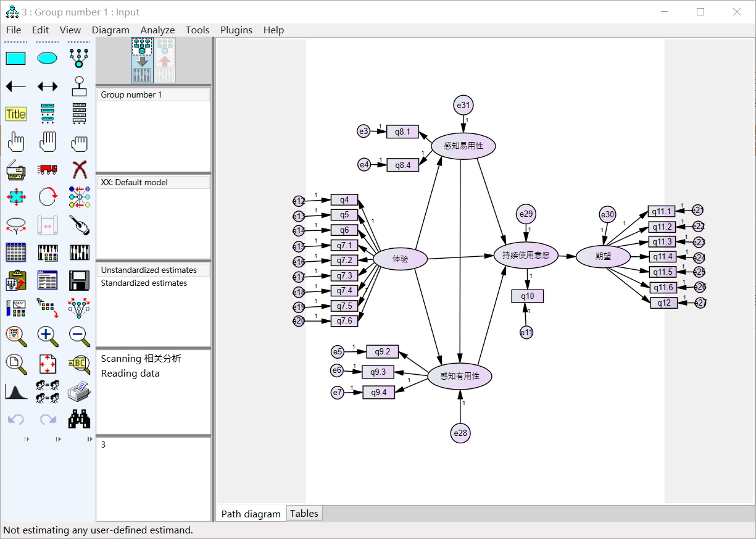
Task: Select the draw latent variable with indicators tool
Action: coord(79,58)
